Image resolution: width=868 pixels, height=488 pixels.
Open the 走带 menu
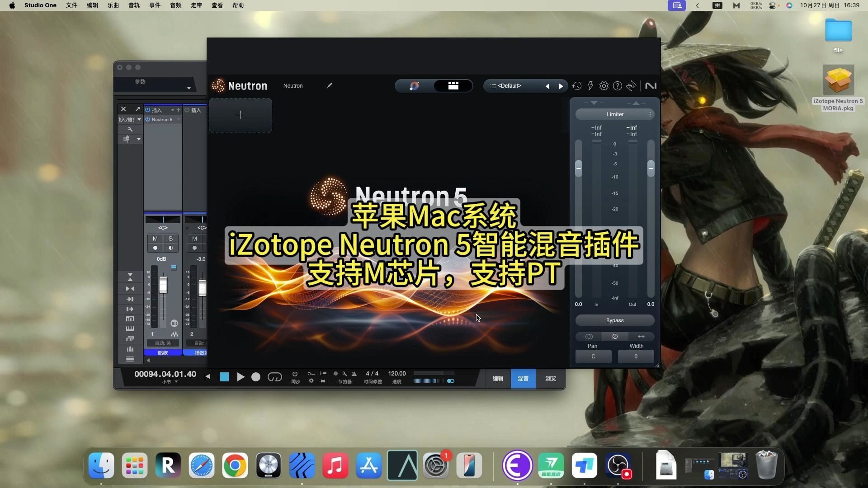(196, 5)
